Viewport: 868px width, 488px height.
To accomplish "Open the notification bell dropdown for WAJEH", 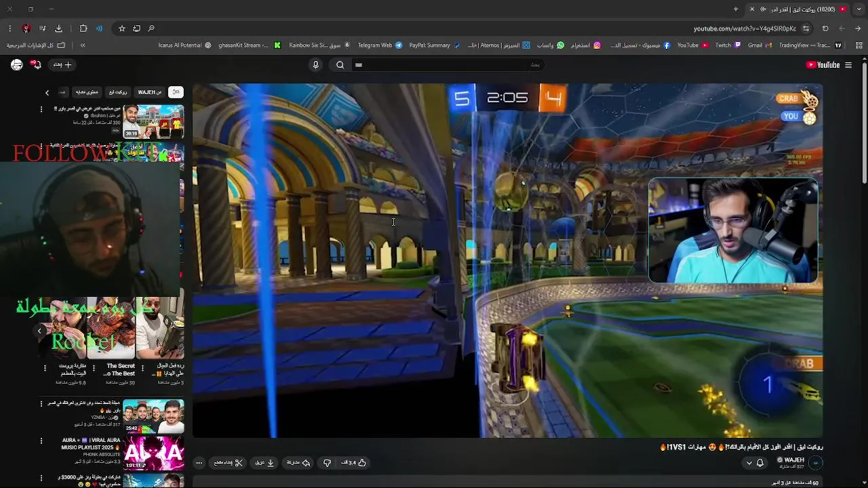I will 755,463.
